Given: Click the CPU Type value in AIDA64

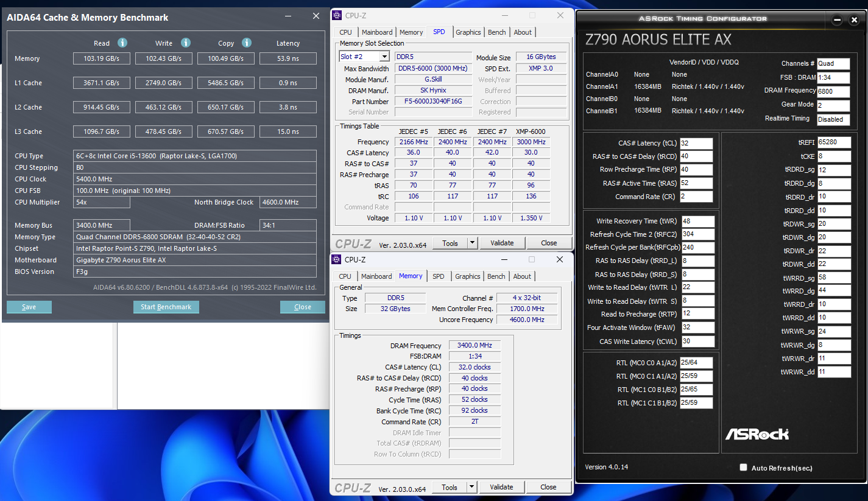Looking at the screenshot, I should point(195,156).
